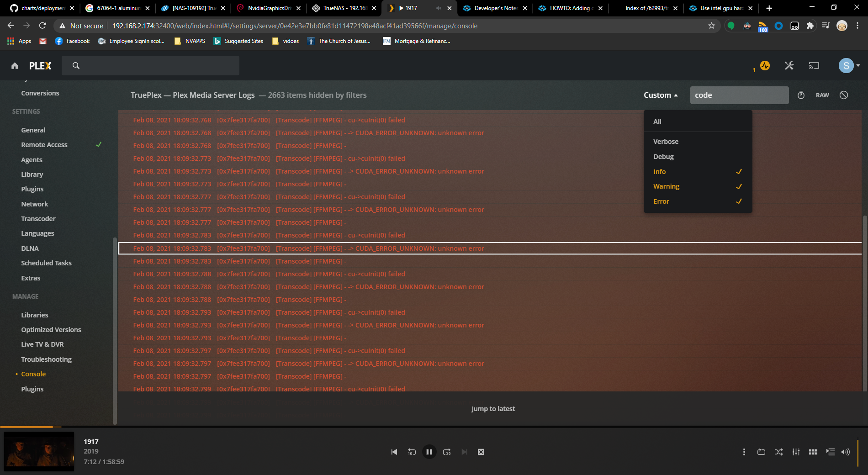The width and height of the screenshot is (868, 475).
Task: Select the highlighted CUDA_ERROR_UNKNOWN log row
Action: (490, 248)
